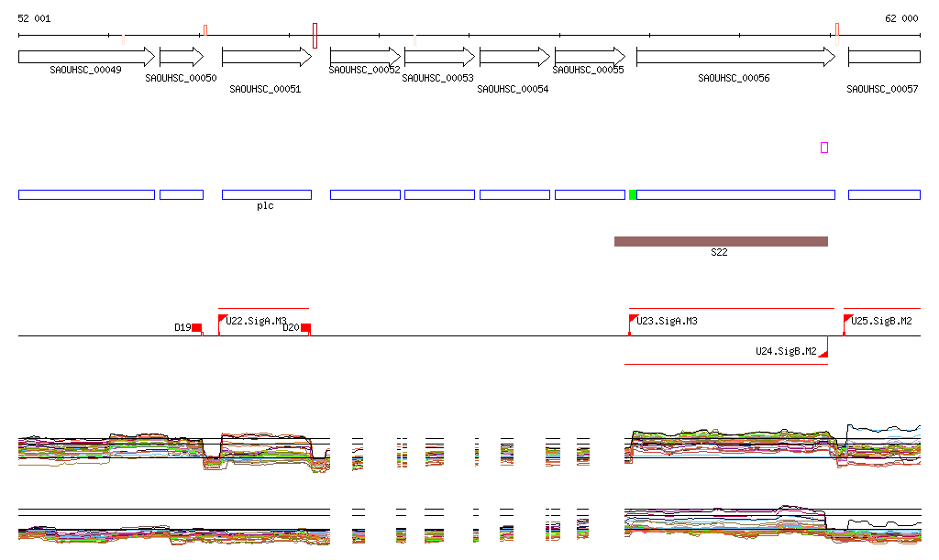The height and width of the screenshot is (560, 939).
Task: Click the SAOUHSC_00055 gene arrow
Action: [x=590, y=57]
